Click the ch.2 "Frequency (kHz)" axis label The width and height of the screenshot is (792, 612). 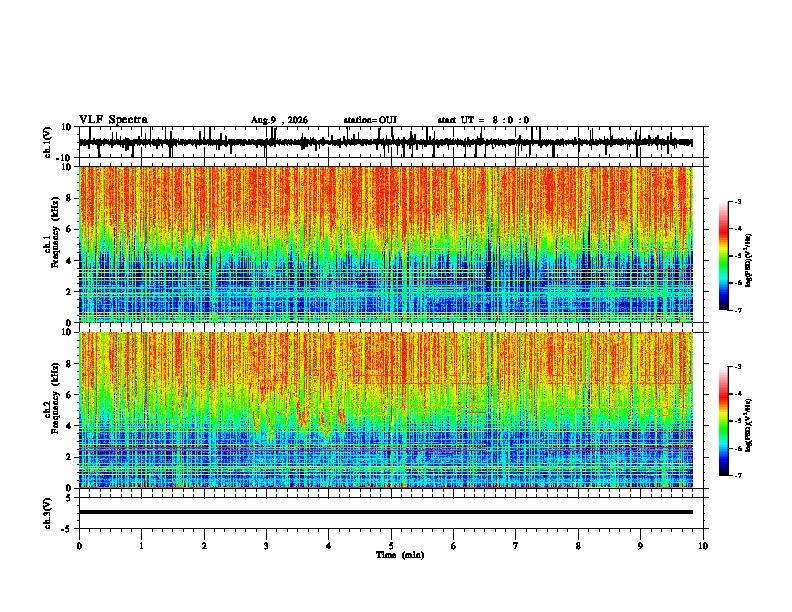tap(55, 398)
